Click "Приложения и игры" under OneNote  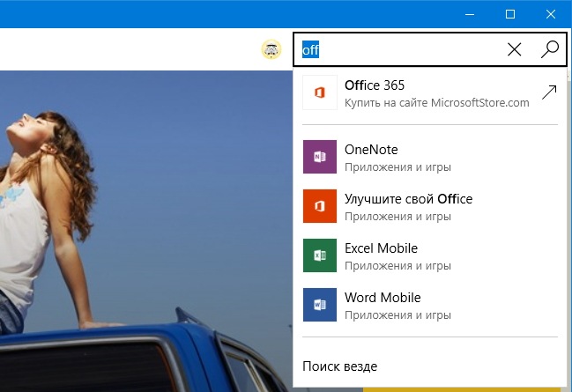pos(398,167)
